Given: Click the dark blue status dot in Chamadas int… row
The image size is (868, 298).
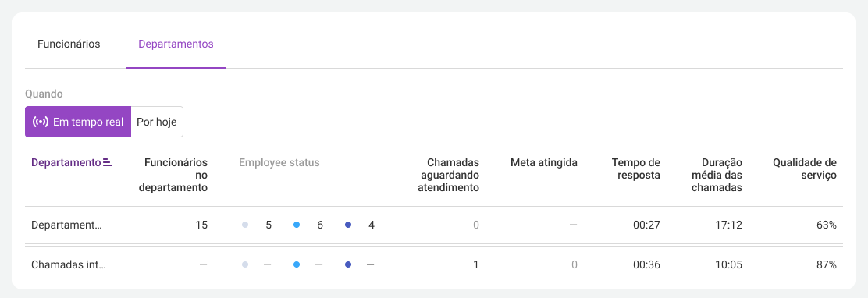Looking at the screenshot, I should click(x=348, y=264).
